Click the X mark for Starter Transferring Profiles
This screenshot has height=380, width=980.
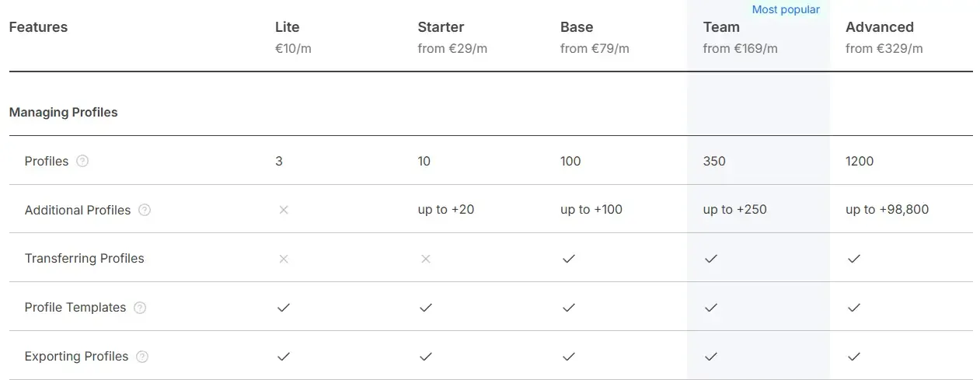[x=425, y=259]
